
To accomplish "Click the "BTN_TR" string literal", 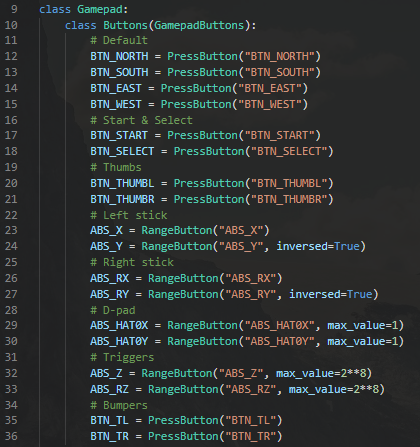I will click(251, 436).
